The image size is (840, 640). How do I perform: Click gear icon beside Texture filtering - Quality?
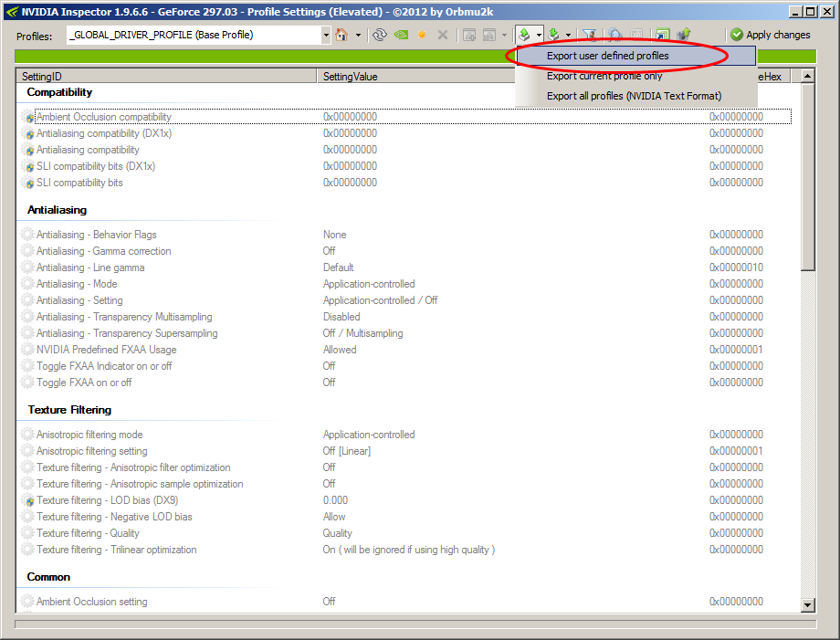tap(28, 533)
